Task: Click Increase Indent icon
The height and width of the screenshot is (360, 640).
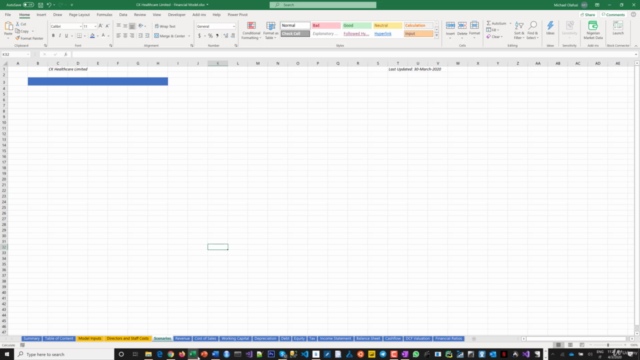Action: 147,36
